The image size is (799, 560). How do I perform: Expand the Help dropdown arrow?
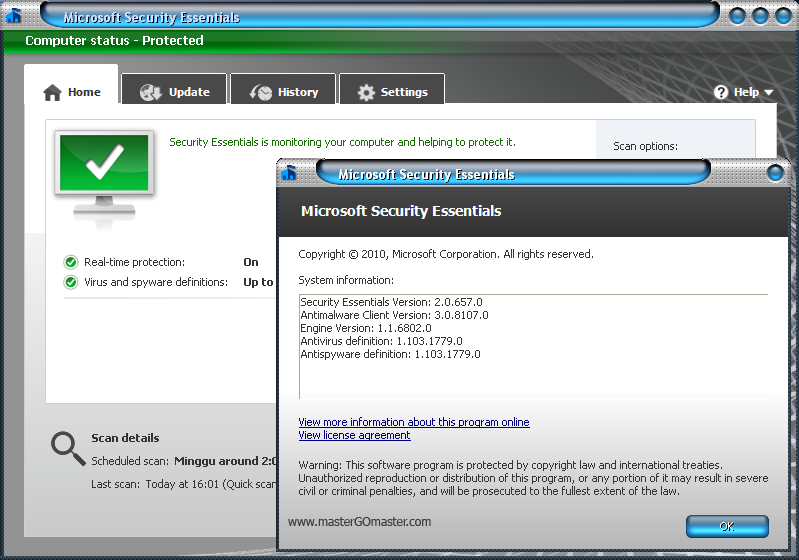point(768,93)
